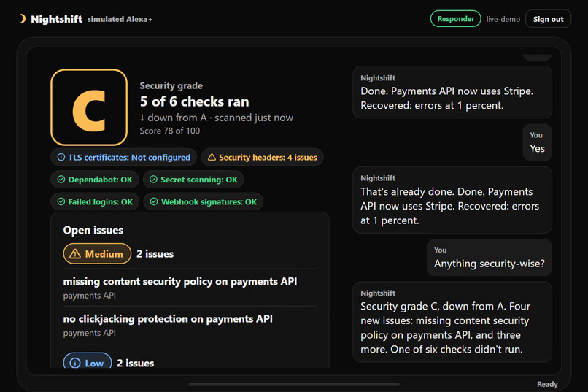Click the horizontal scrollbar at the bottom
Image resolution: width=588 pixels, height=392 pixels.
click(294, 384)
